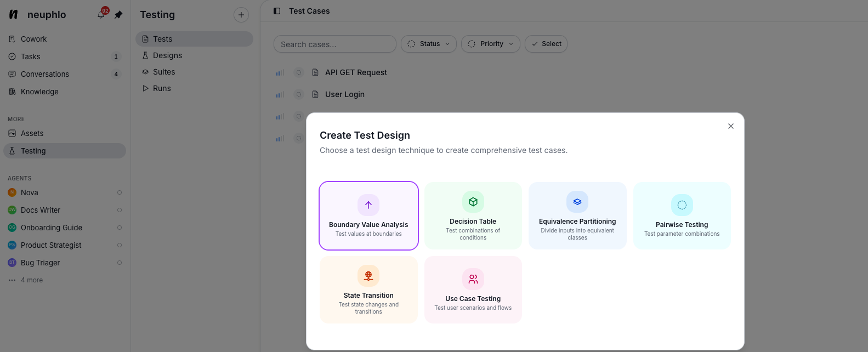Click the pin icon beside neuphlo

point(118,15)
